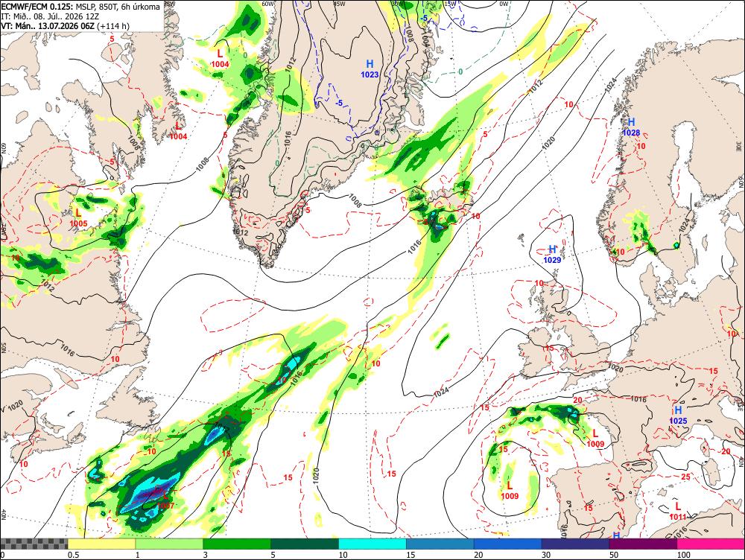Click the H 1025 high over the Alps

[x=678, y=415]
